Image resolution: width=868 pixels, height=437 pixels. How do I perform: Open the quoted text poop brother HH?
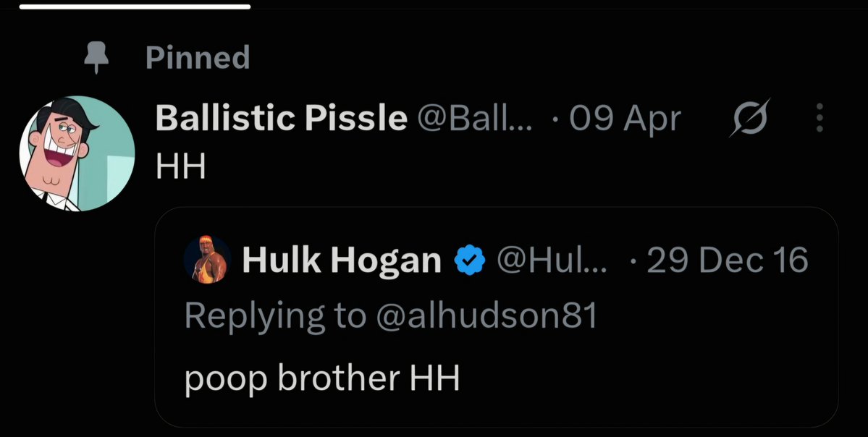[321, 378]
